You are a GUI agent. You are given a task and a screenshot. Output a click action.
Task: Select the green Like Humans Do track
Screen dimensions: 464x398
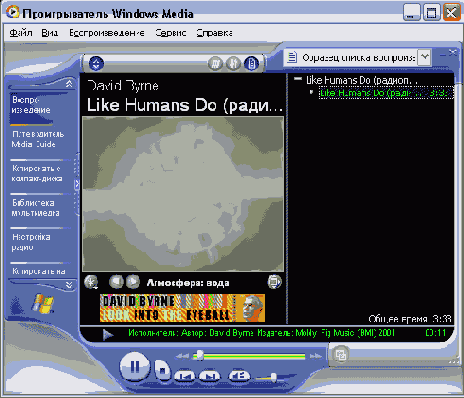(386, 93)
